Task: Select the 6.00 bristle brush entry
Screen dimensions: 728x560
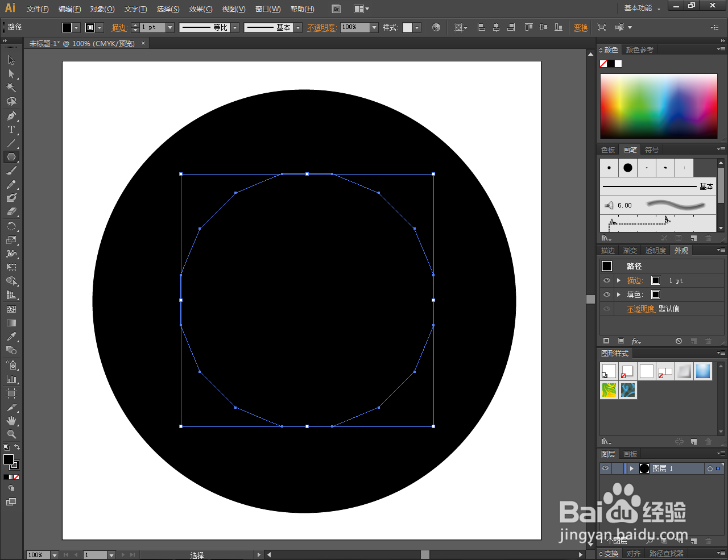Action: (658, 205)
